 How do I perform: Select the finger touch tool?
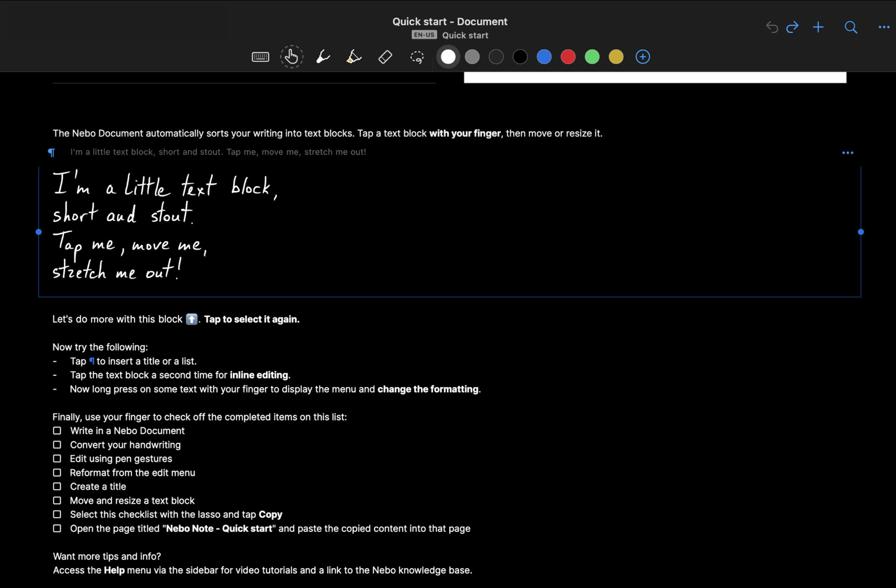[292, 57]
